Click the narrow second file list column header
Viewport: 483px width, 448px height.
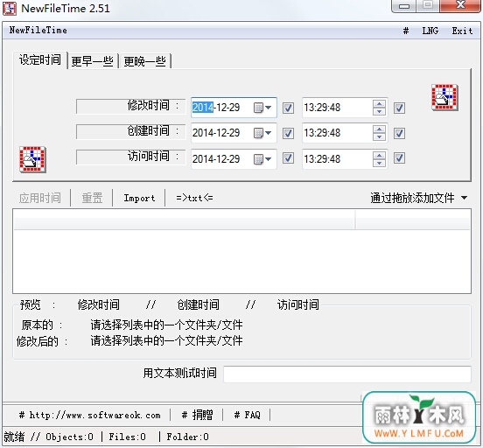click(413, 220)
